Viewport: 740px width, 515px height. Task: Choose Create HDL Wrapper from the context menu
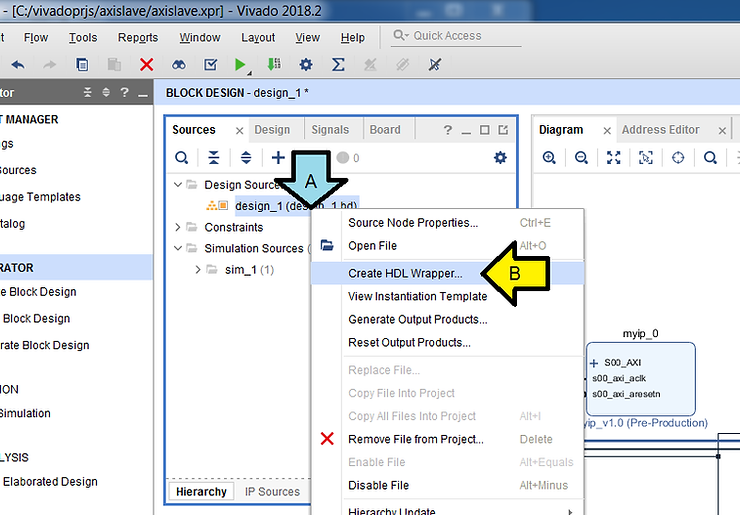pyautogui.click(x=447, y=273)
